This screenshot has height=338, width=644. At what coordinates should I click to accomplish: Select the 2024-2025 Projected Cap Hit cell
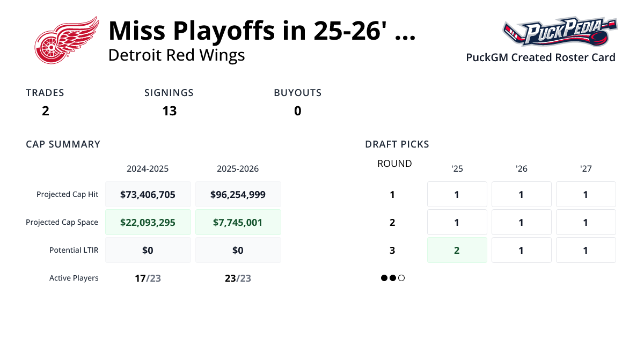click(x=148, y=194)
